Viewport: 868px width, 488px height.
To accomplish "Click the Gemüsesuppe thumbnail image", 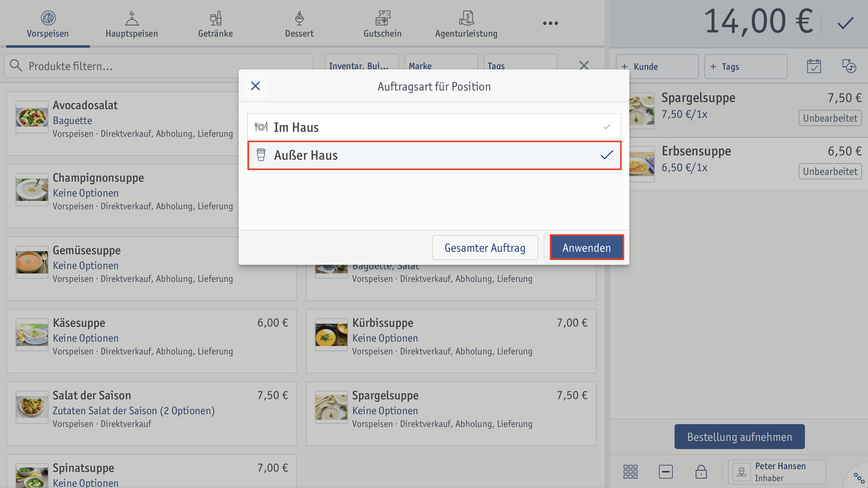I will (x=32, y=262).
